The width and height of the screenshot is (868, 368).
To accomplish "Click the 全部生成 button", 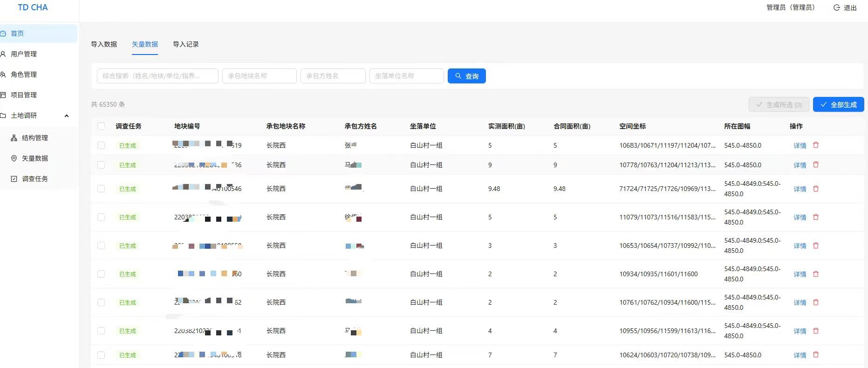I will (838, 104).
